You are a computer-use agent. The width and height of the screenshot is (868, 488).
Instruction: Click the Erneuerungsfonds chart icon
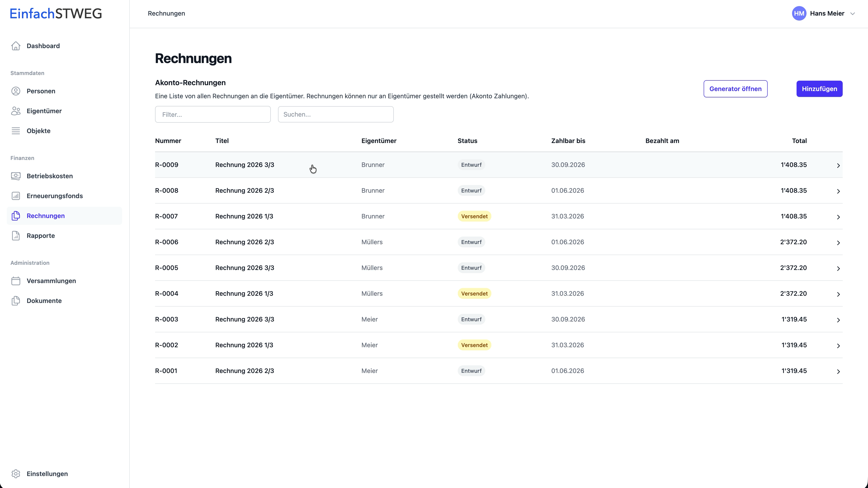(16, 196)
